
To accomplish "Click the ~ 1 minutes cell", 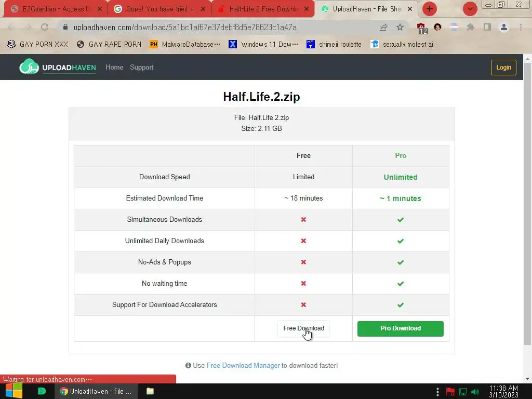I will pos(401,198).
